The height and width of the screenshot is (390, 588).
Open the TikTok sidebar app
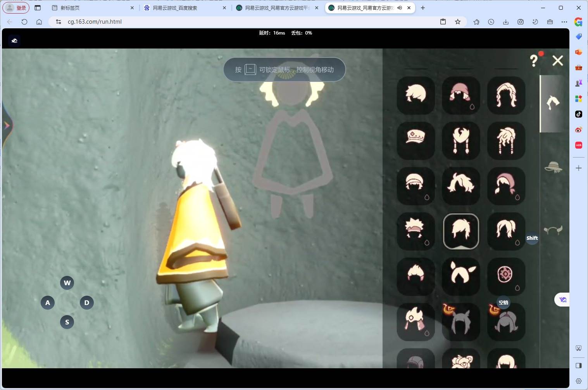(579, 114)
